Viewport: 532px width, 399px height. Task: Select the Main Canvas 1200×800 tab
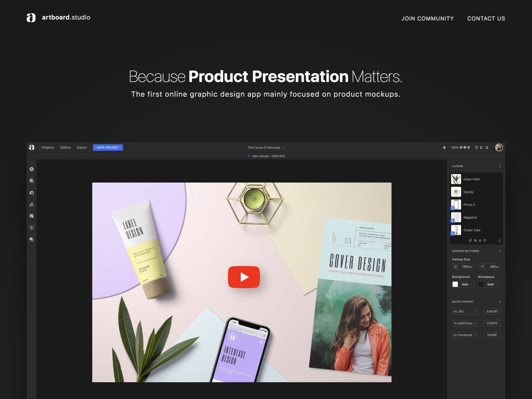266,156
